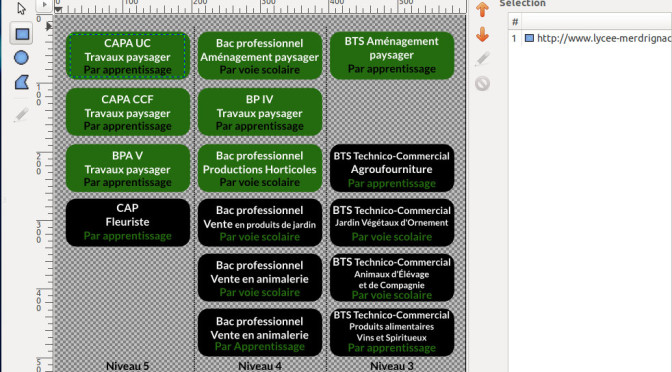The height and width of the screenshot is (372, 672).
Task: Click the 'Niveau 3' label on canvas
Action: coord(392,366)
